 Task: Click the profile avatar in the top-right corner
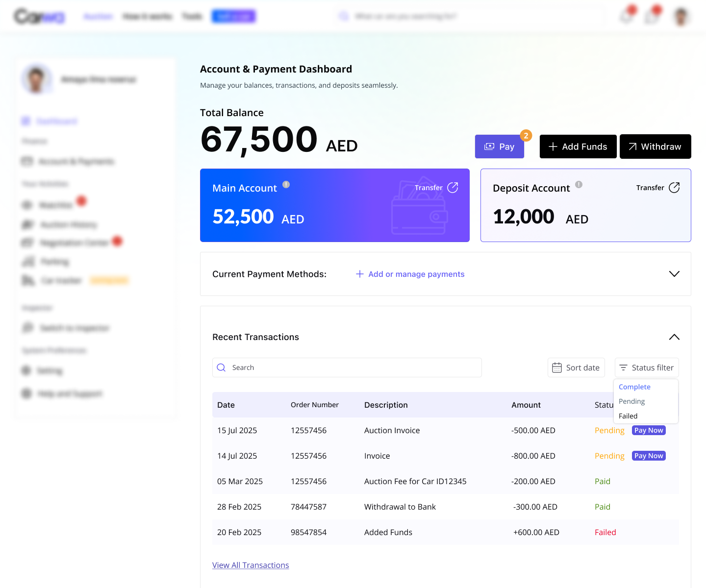[x=681, y=16]
